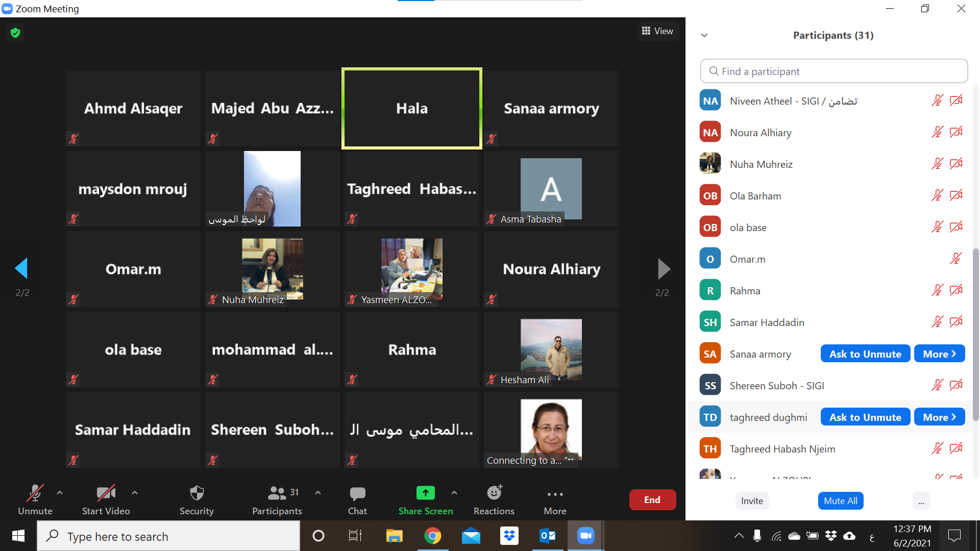
Task: Open the Reactions panel
Action: [493, 500]
